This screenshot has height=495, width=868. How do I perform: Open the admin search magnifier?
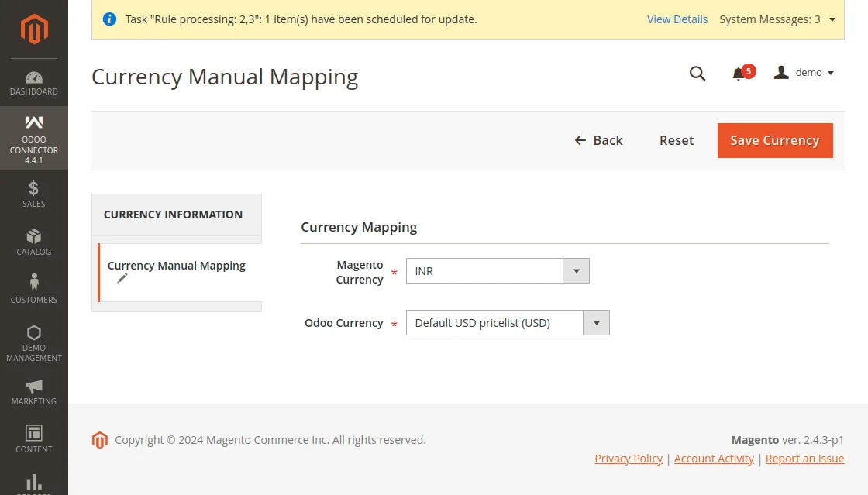(x=697, y=74)
